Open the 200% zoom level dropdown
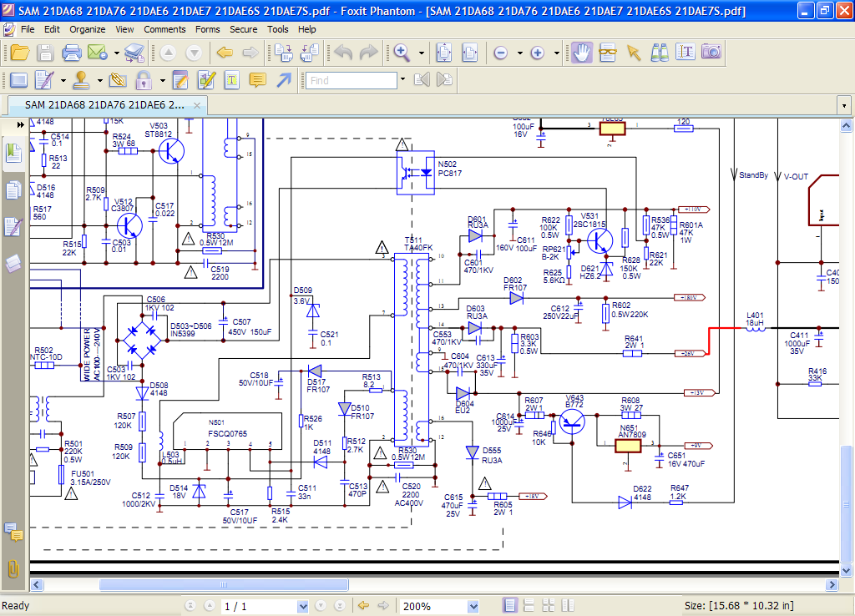 click(473, 606)
